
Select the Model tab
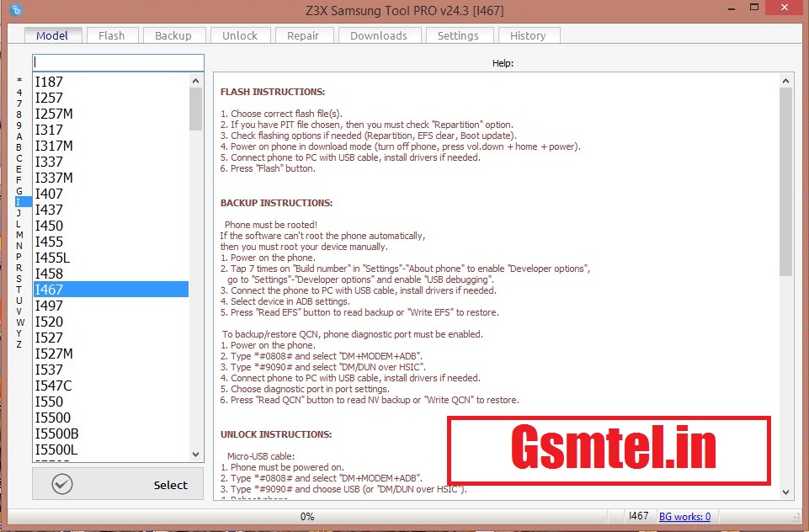(x=52, y=35)
